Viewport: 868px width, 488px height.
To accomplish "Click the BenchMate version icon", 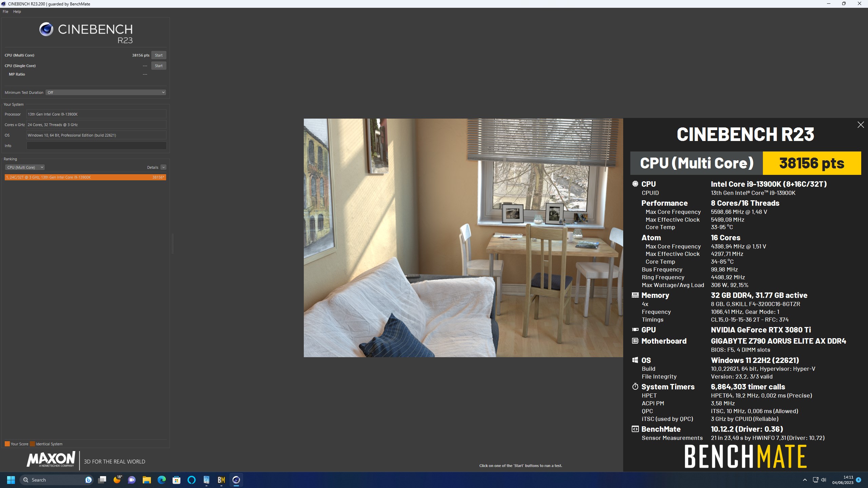I will (635, 429).
